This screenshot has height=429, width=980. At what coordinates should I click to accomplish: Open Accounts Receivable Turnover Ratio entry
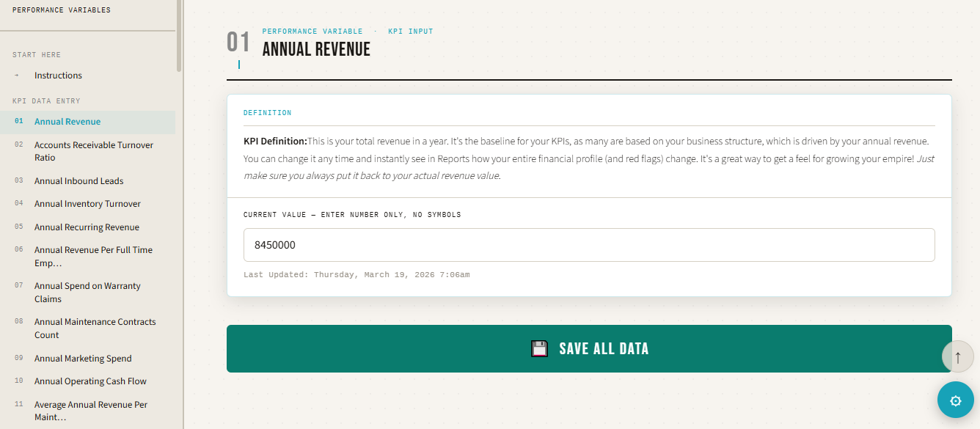[93, 151]
